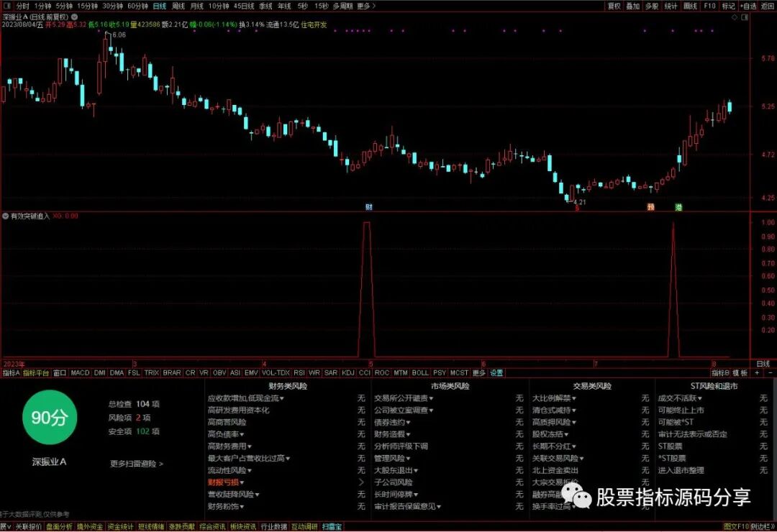This screenshot has height=532, width=777.
Task: Expand 高负债率 risk item
Action: pyautogui.click(x=226, y=434)
